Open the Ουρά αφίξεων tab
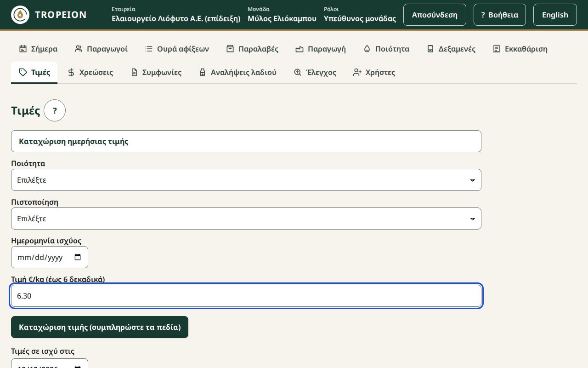The image size is (588, 368). 177,49
